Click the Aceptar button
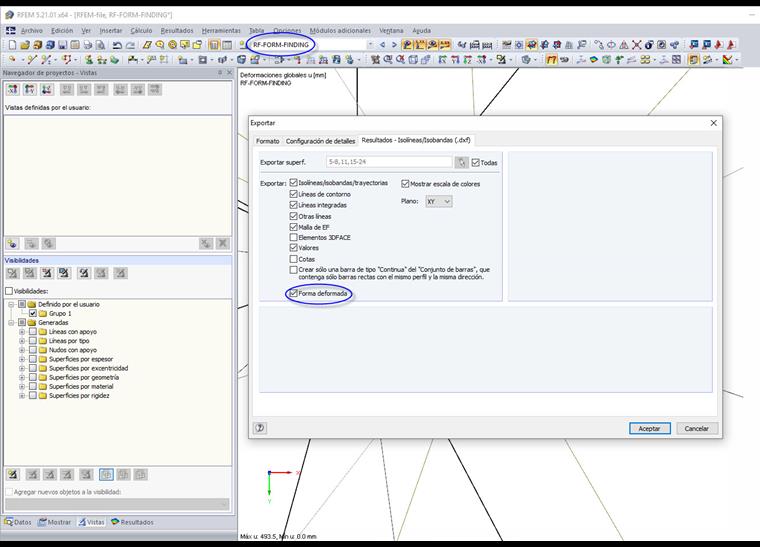The width and height of the screenshot is (760, 547). [649, 428]
